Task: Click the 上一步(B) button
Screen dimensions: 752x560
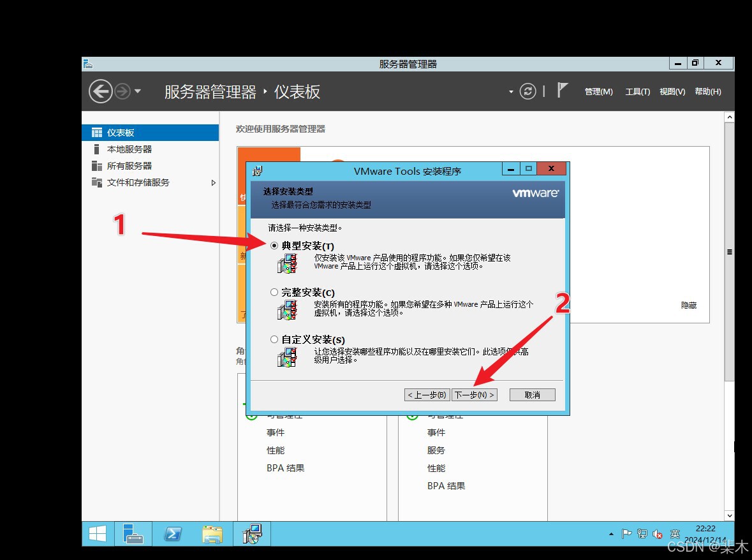Action: pos(427,395)
